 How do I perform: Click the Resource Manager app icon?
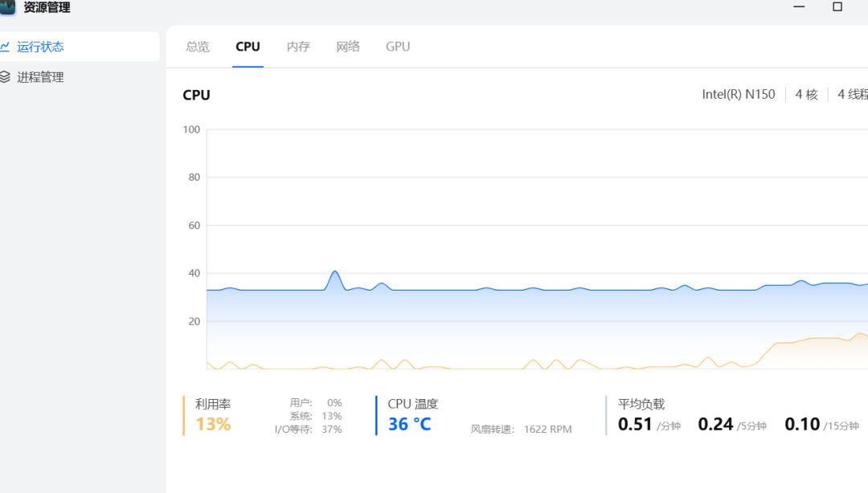click(x=7, y=6)
